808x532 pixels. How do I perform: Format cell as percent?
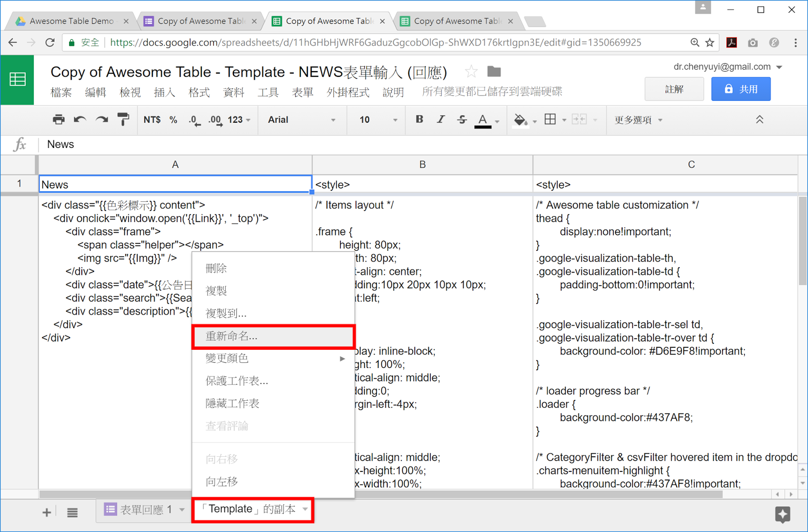173,120
